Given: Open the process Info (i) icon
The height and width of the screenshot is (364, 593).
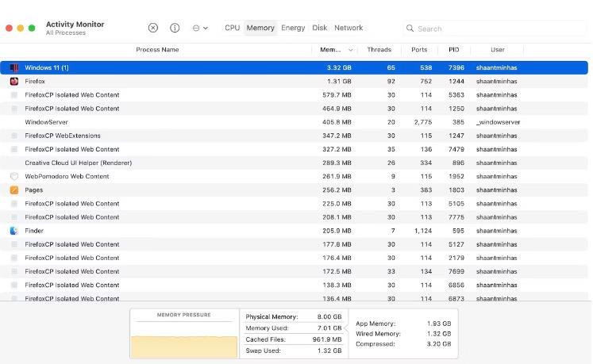Looking at the screenshot, I should (x=175, y=28).
